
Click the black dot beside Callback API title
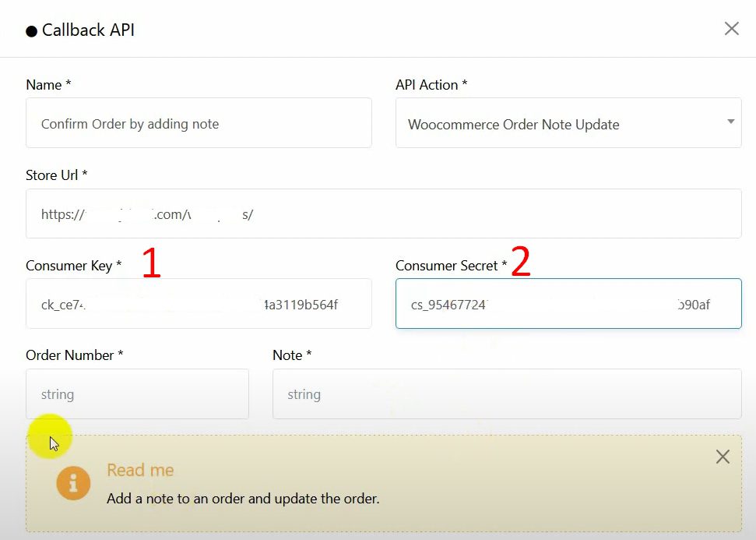tap(31, 32)
